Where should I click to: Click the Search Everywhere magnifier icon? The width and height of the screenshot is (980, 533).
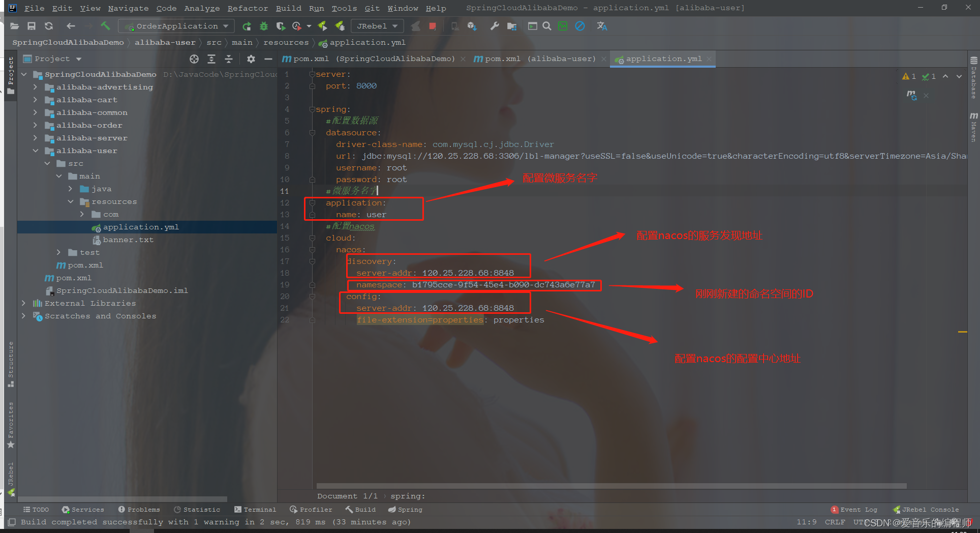tap(547, 26)
